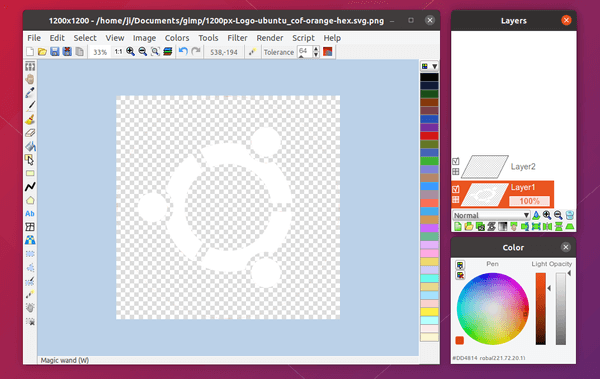Viewport: 600px width, 379px height.
Task: Increase Tolerance with the up arrow
Action: (x=316, y=49)
